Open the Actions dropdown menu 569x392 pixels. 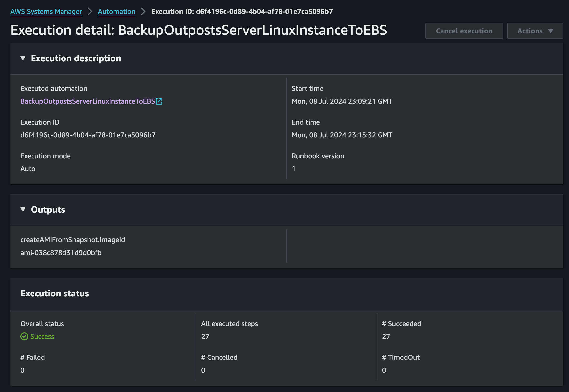[x=535, y=31]
